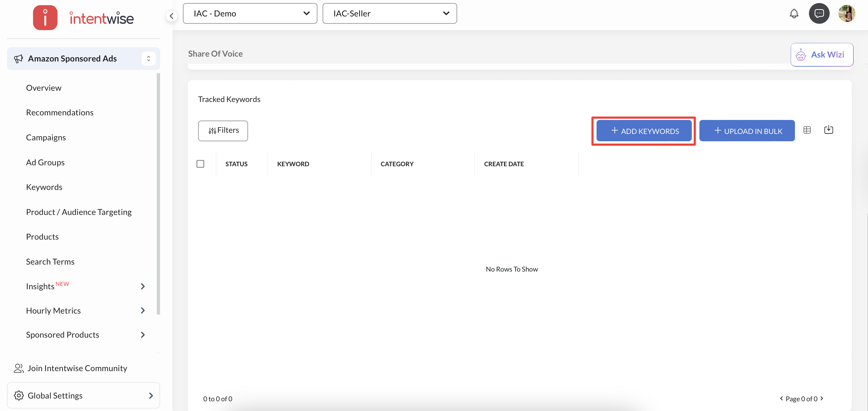Expand the Hourly Metrics submenu
This screenshot has width=868, height=411.
tap(142, 311)
